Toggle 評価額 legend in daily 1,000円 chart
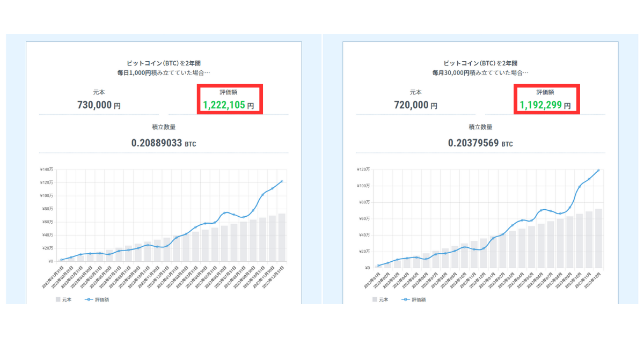Image resolution: width=644 pixels, height=338 pixels. click(96, 300)
